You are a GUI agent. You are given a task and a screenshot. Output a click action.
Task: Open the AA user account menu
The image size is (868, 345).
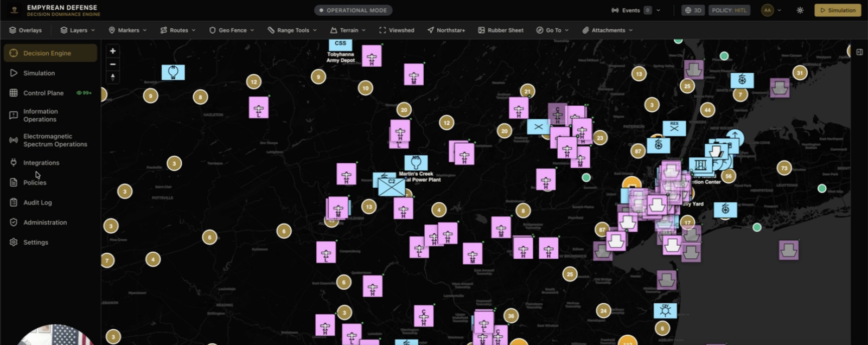771,10
